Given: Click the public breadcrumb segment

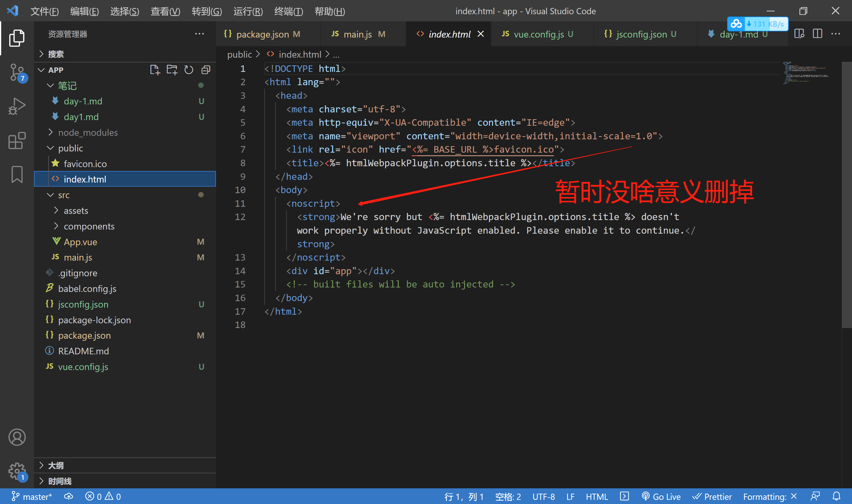Looking at the screenshot, I should point(239,54).
